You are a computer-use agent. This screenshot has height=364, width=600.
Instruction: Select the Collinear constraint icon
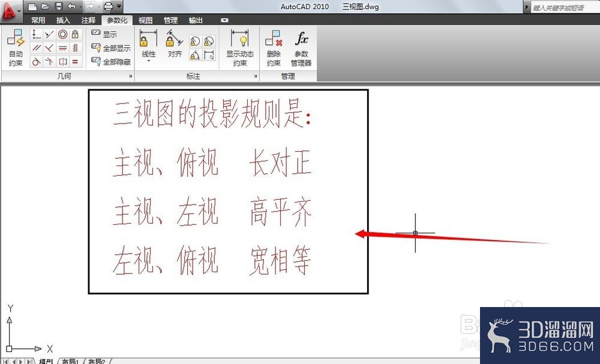[49, 34]
